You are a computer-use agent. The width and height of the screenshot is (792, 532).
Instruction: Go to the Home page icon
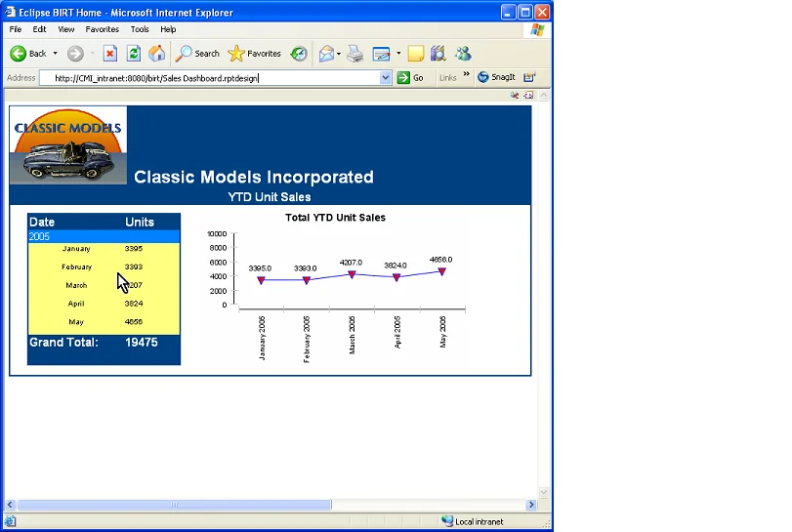156,53
